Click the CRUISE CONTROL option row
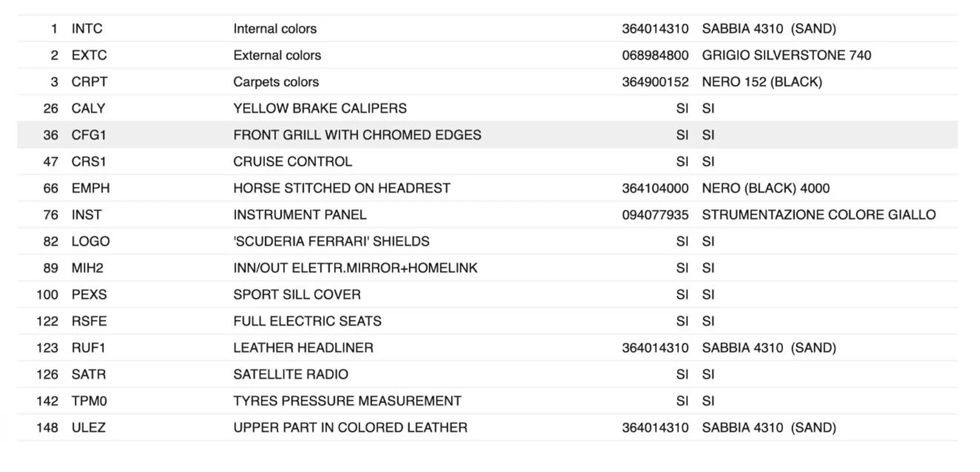Viewport: 980px width, 472px height. point(487,161)
